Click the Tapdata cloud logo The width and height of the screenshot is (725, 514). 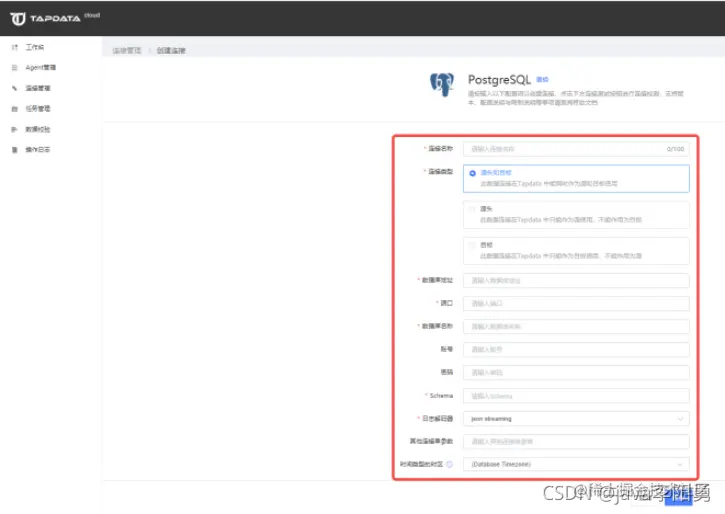pyautogui.click(x=55, y=18)
